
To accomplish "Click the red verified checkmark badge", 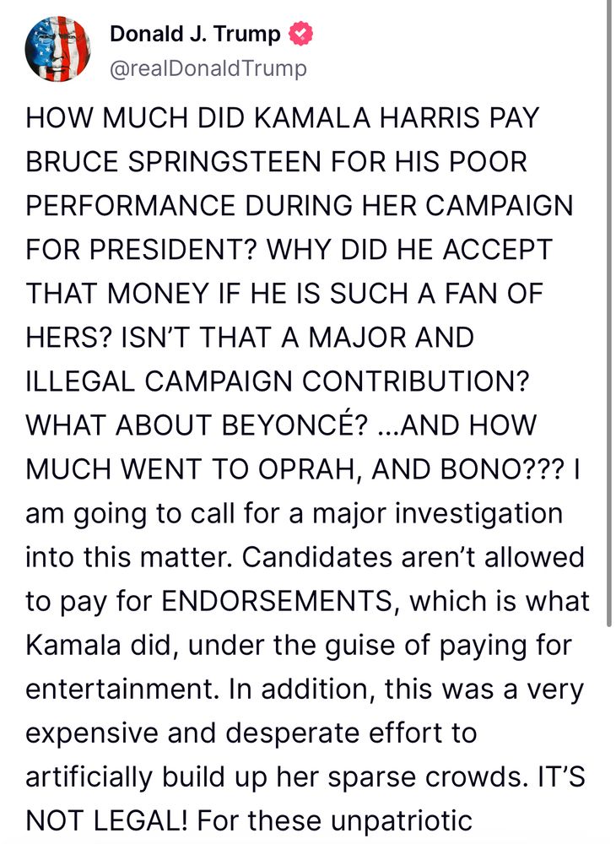I will point(300,35).
